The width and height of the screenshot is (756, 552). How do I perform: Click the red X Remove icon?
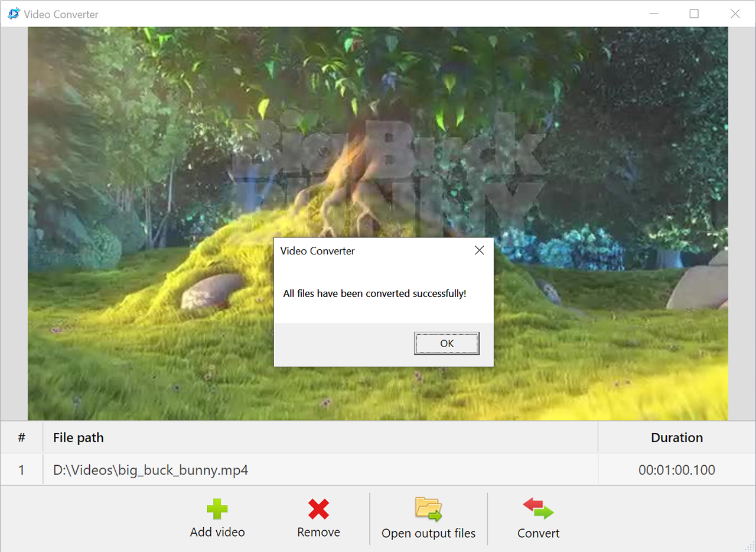click(x=318, y=509)
